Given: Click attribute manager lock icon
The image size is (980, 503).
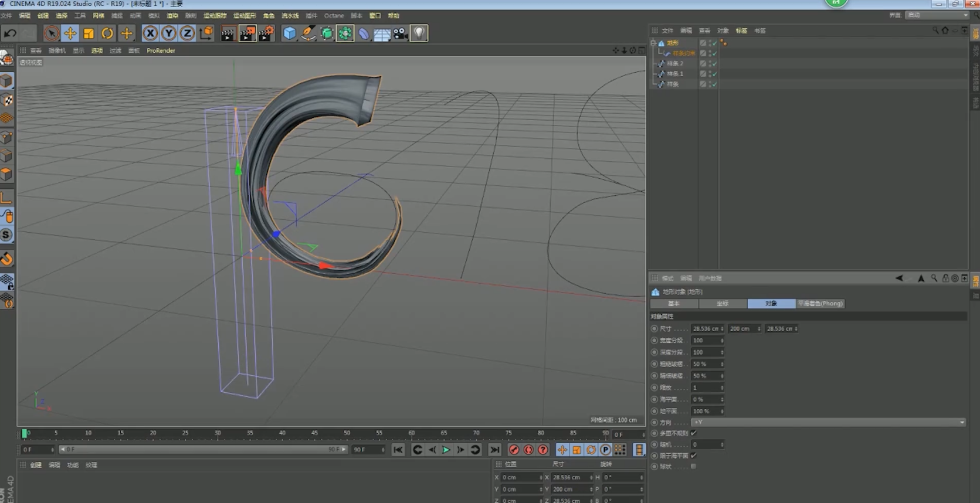Looking at the screenshot, I should 945,278.
